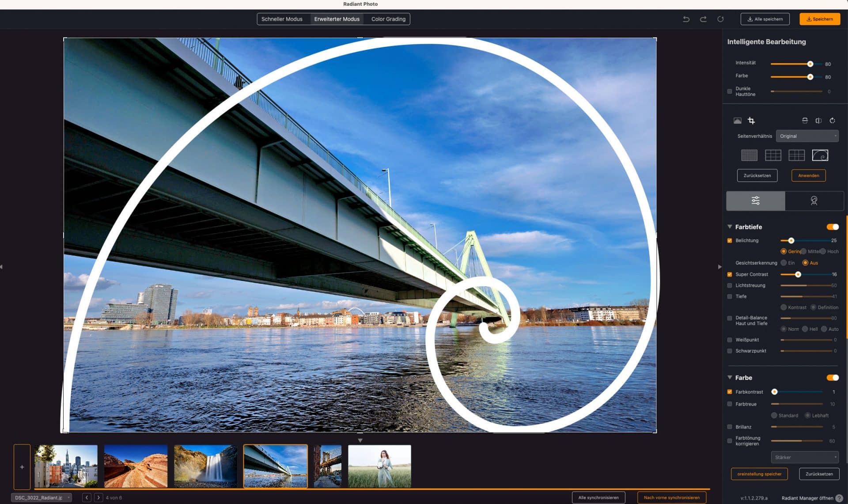Screen dimensions: 848x504
Task: Uncheck the Super Contrast checkbox
Action: point(730,274)
